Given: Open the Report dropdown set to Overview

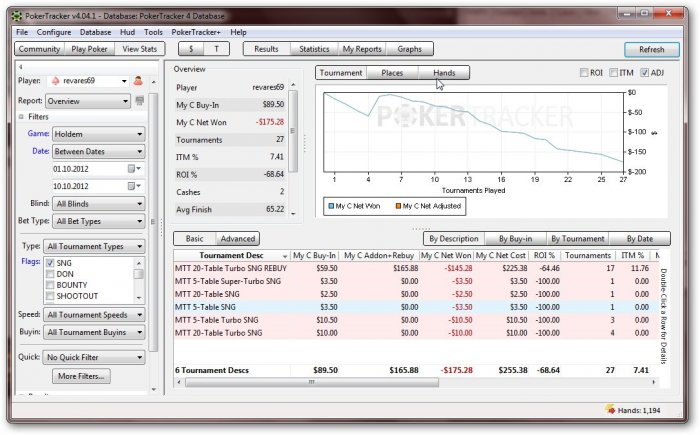Looking at the screenshot, I should coord(88,101).
